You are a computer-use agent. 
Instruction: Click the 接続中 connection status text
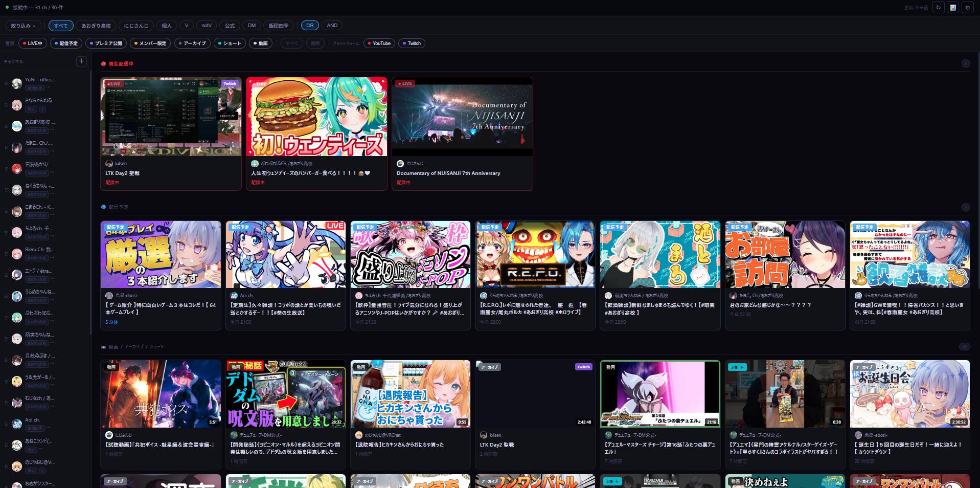(38, 8)
